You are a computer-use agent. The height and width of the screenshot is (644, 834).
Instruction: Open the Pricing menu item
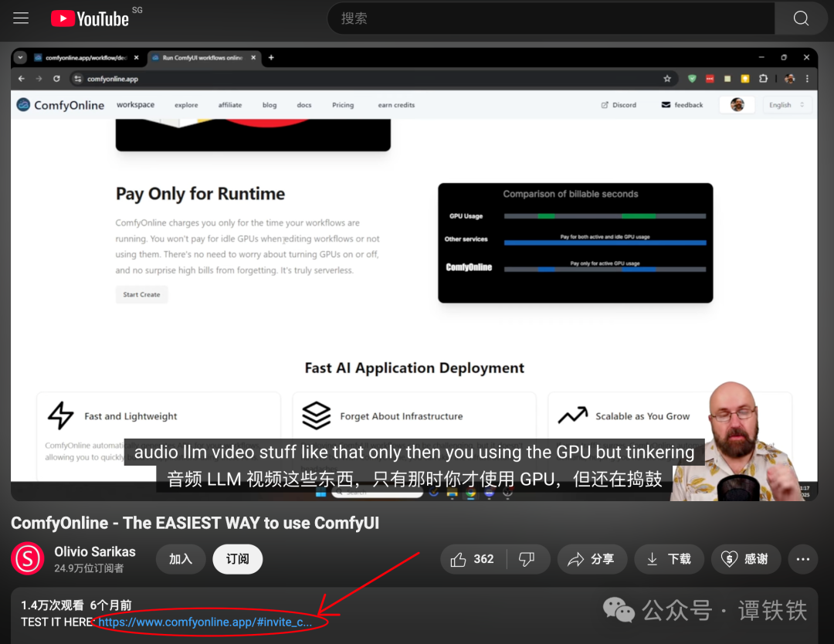point(343,105)
